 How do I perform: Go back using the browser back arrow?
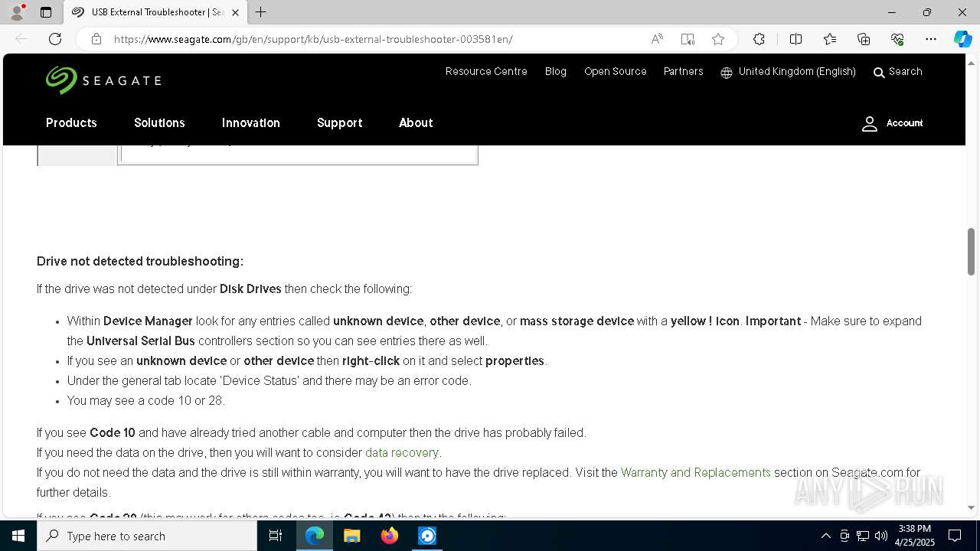tap(21, 39)
